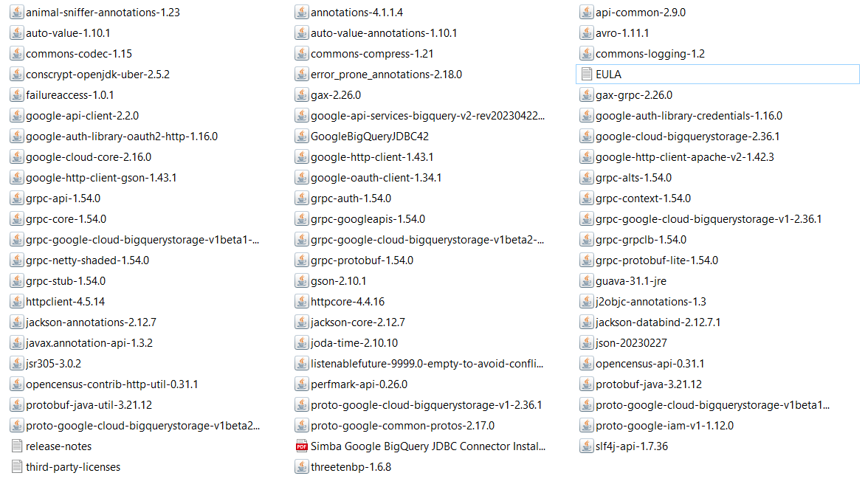This screenshot has width=868, height=487.
Task: Select the protobuf-java-3.21.12 jar icon
Action: pos(587,384)
